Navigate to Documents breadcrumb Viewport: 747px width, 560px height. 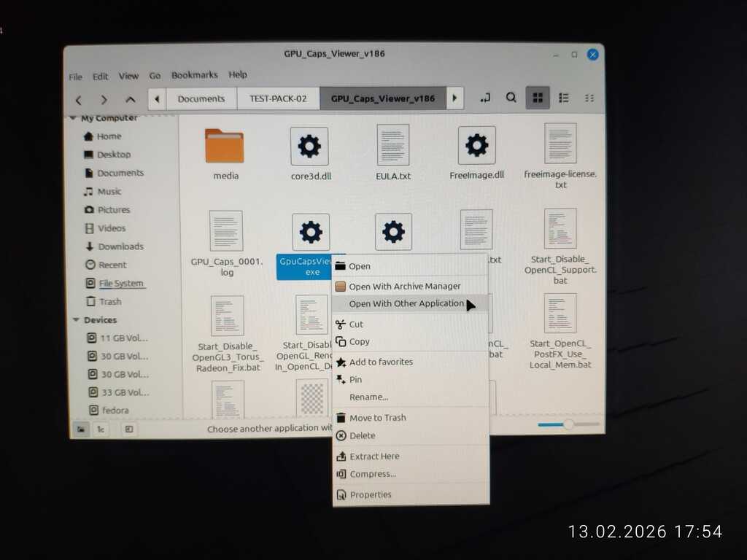[201, 99]
